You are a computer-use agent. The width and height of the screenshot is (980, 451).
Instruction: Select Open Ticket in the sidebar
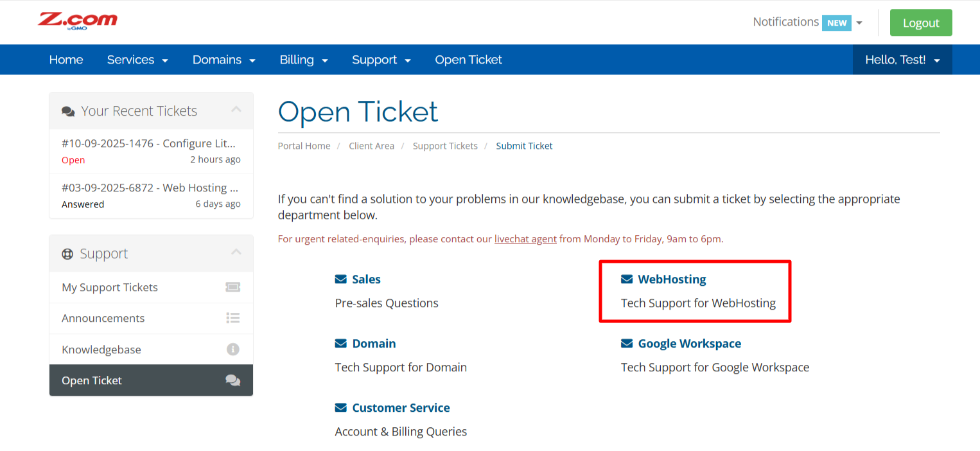(x=151, y=380)
